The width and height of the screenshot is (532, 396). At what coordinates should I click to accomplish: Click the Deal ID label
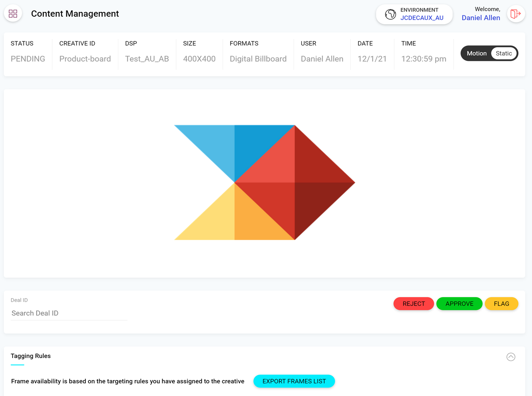coord(19,300)
